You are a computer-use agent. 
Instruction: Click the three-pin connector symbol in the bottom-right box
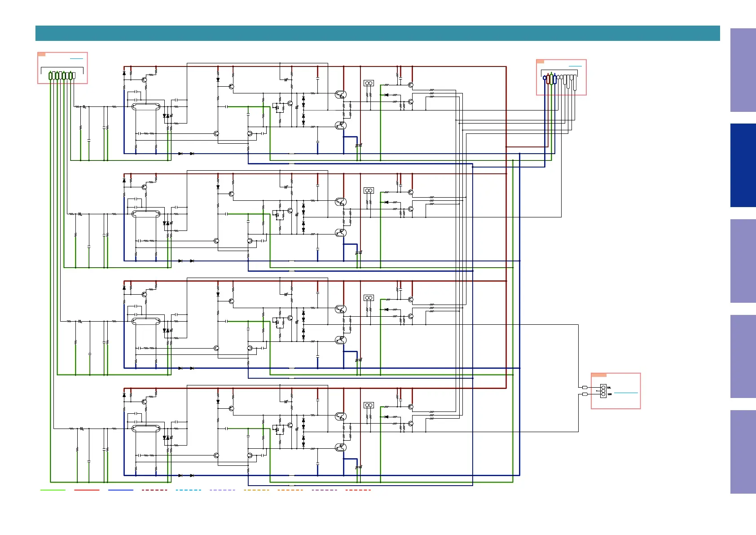603,391
